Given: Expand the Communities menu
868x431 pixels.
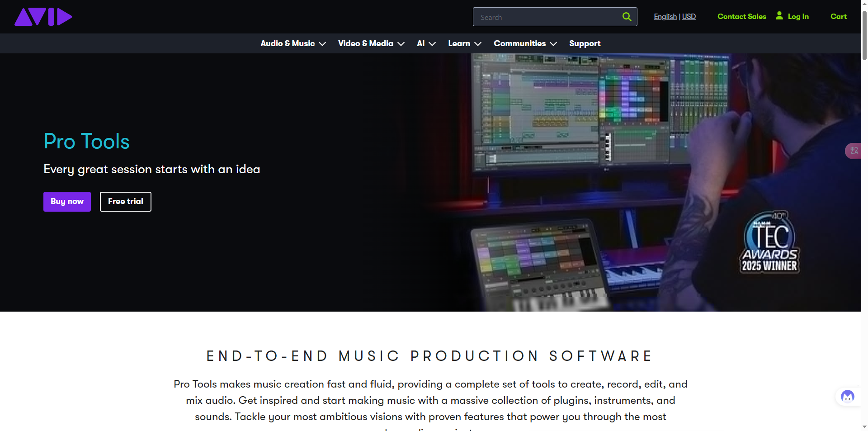Looking at the screenshot, I should tap(525, 43).
